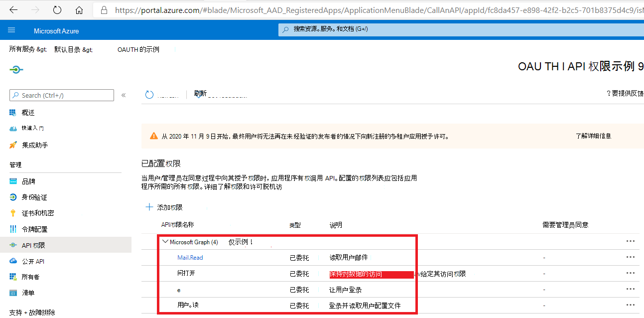Click the browser forward arrow
644x318 pixels.
(35, 9)
